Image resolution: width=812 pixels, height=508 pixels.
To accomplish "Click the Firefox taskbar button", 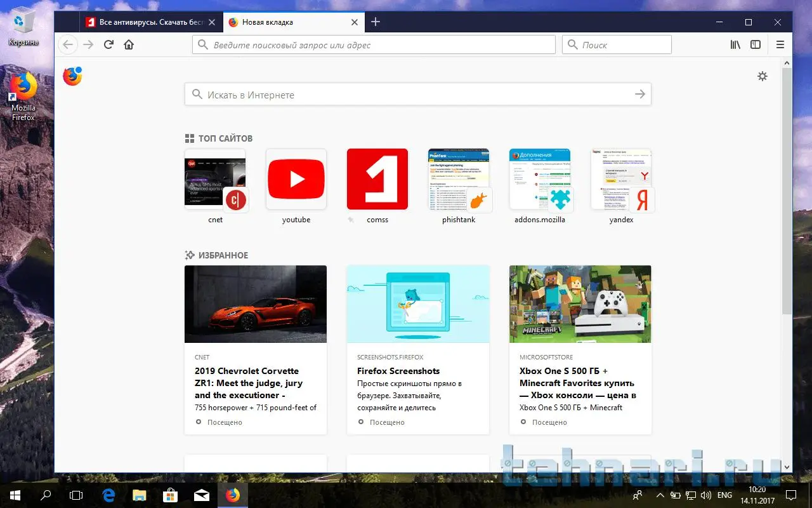I will pyautogui.click(x=233, y=495).
